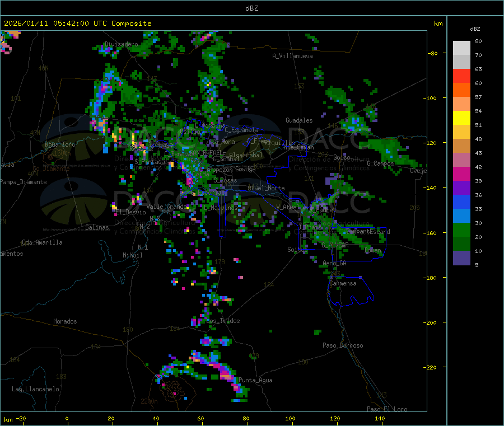
Task: Click the -80 km tick on right axis
Action: [x=432, y=53]
